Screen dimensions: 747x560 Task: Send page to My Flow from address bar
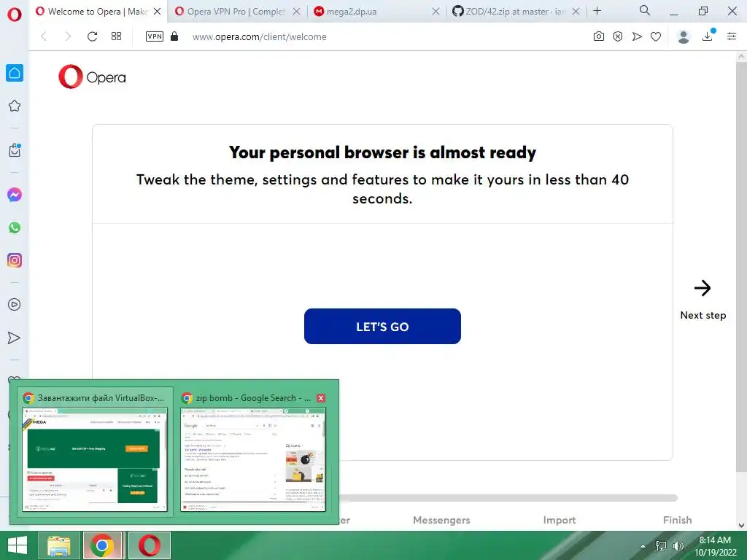[x=637, y=36]
